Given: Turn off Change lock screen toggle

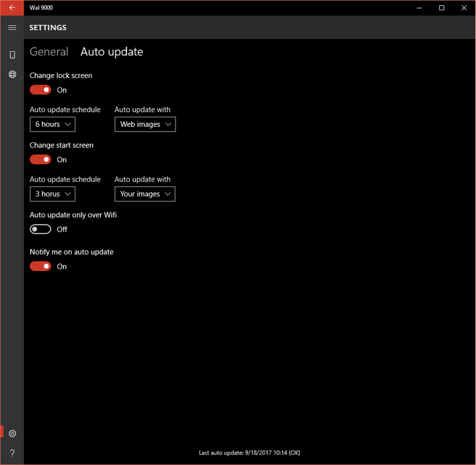Looking at the screenshot, I should [x=40, y=90].
